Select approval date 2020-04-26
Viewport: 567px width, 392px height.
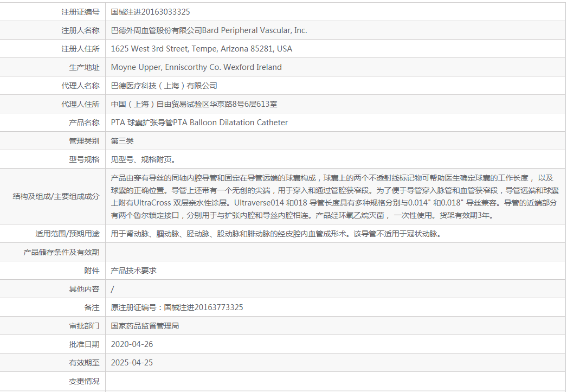(132, 344)
